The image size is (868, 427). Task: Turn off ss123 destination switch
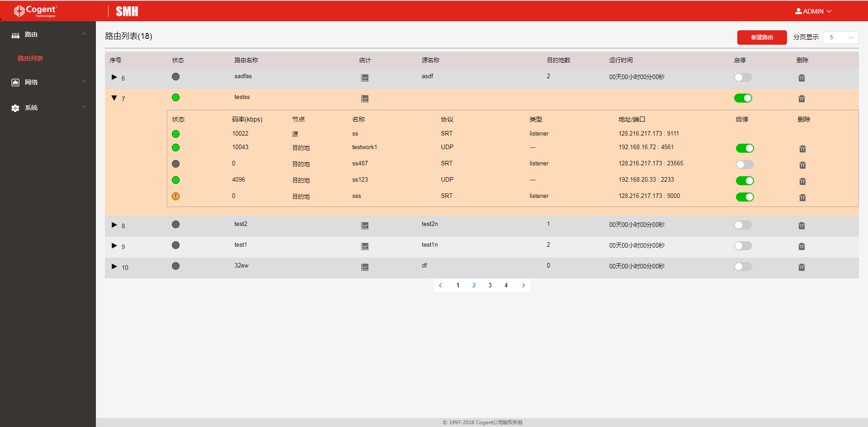[x=745, y=181]
